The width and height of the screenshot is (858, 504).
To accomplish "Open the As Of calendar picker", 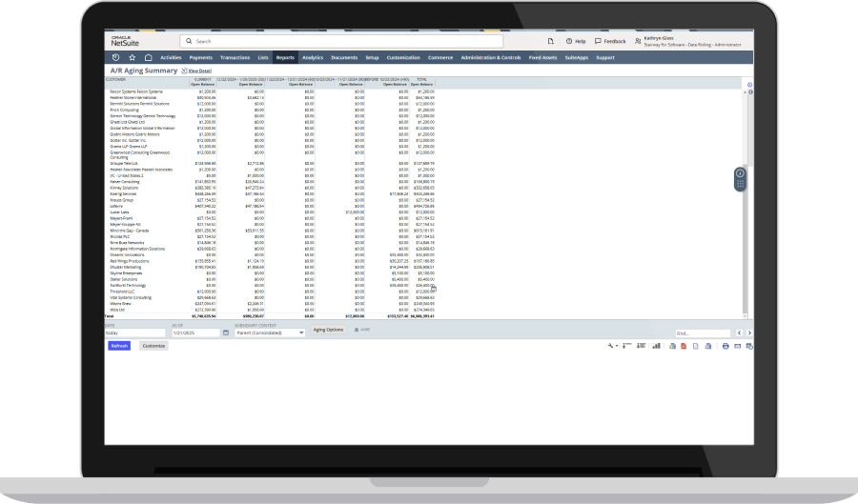I will [225, 333].
